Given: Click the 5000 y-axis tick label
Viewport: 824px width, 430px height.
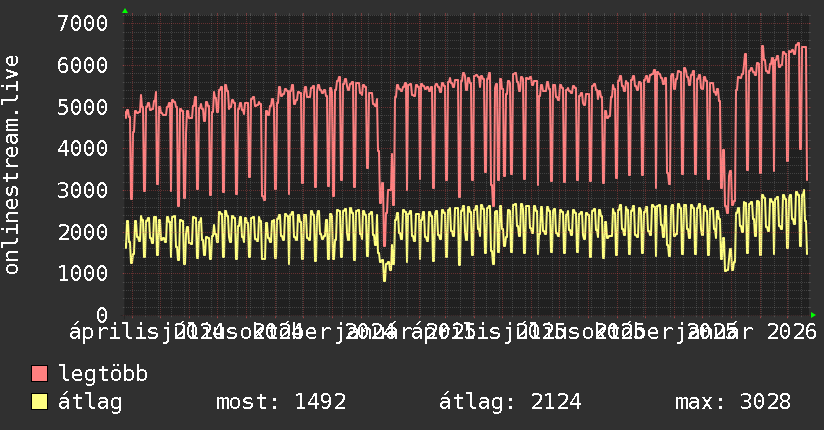Looking at the screenshot, I should coord(83,107).
